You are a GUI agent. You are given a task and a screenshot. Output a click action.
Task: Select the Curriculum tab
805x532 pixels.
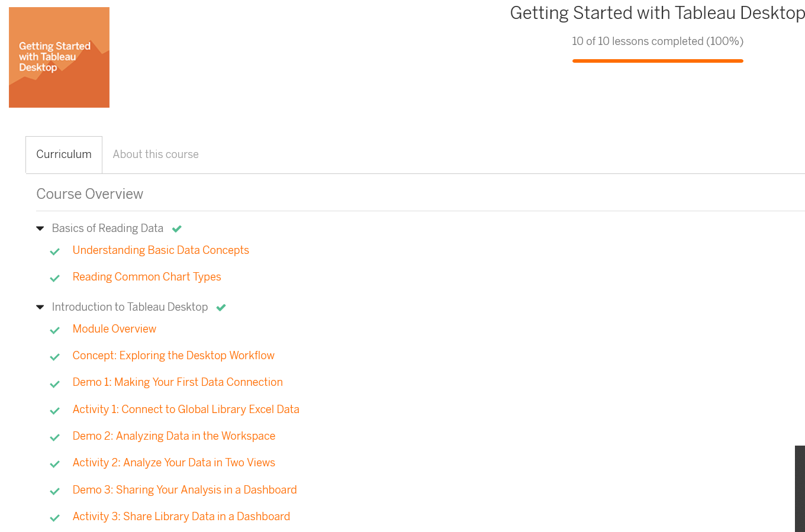click(x=63, y=154)
